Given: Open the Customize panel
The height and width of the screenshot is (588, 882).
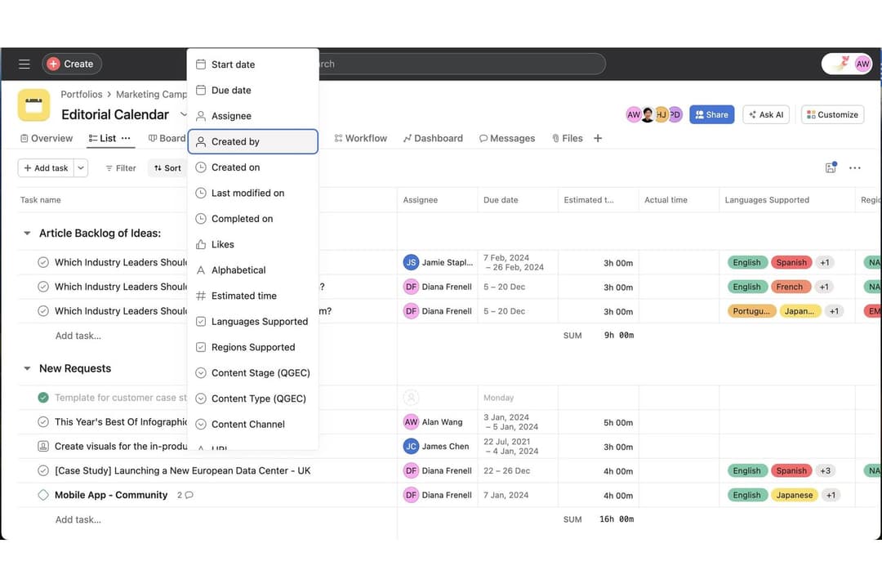Looking at the screenshot, I should coord(832,115).
